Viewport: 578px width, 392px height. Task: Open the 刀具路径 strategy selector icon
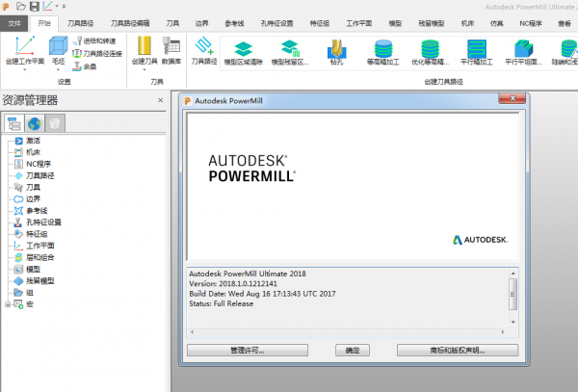(x=203, y=47)
